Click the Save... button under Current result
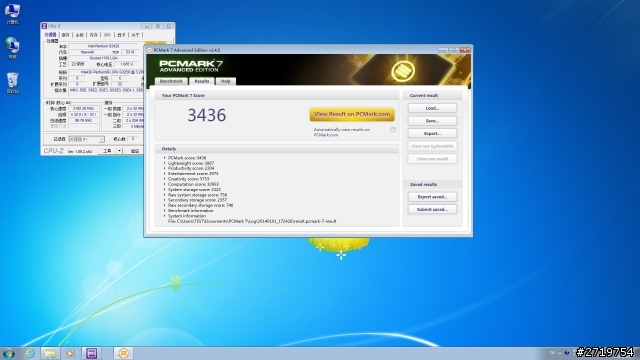This screenshot has height=360, width=640. (x=432, y=121)
